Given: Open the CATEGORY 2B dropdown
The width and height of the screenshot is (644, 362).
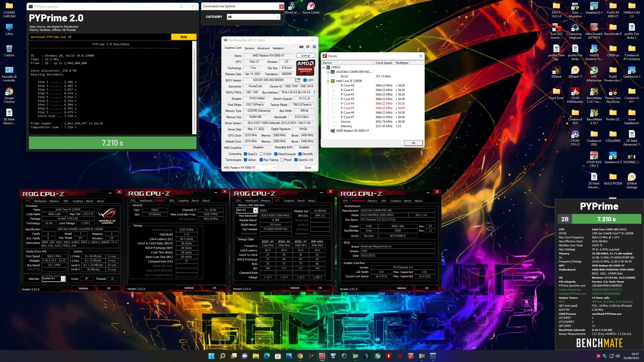Looking at the screenshot, I should coord(253,17).
